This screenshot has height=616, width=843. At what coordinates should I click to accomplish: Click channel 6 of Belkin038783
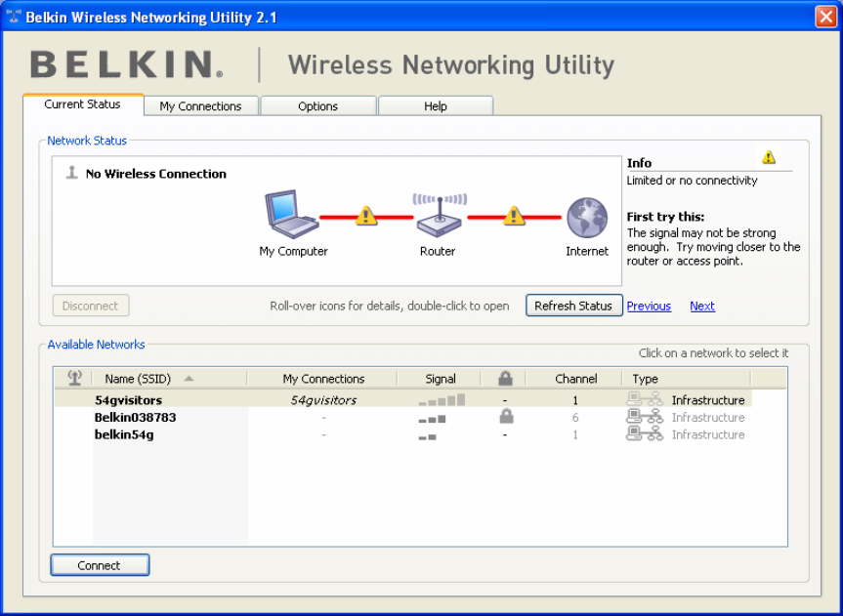pos(575,418)
